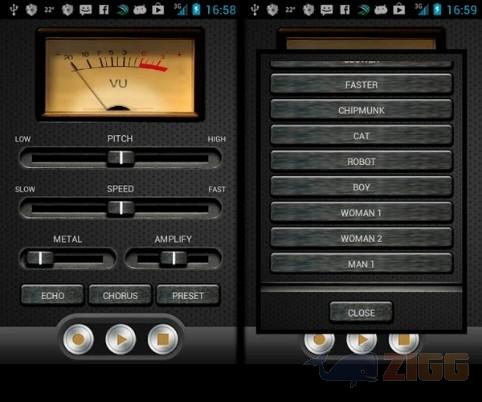Open the PRESET list
Image resolution: width=482 pixels, height=402 pixels.
point(188,295)
